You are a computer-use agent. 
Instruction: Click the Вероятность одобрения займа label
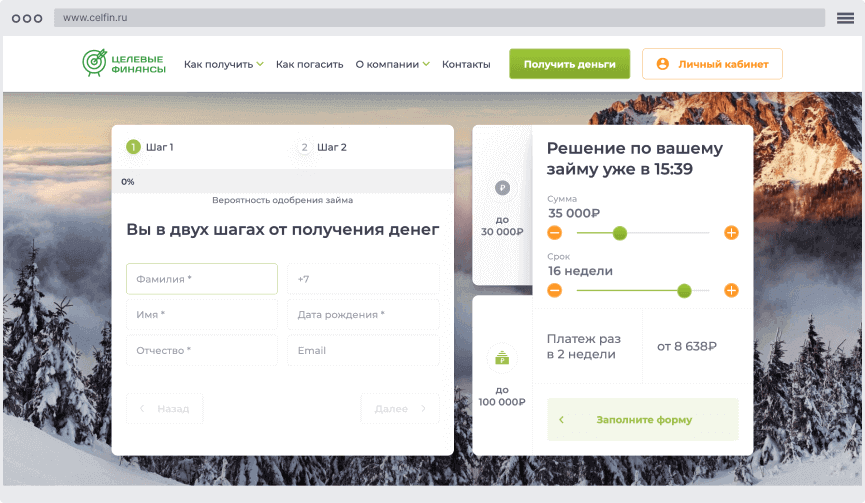[x=282, y=200]
